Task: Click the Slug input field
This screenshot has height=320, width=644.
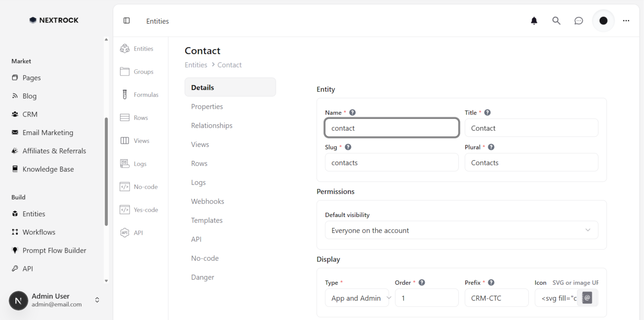Action: (391, 163)
